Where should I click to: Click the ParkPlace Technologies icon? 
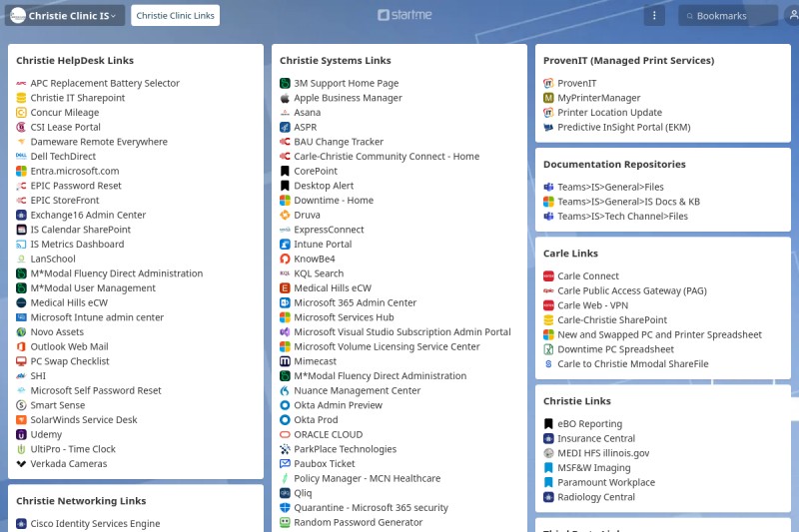285,449
